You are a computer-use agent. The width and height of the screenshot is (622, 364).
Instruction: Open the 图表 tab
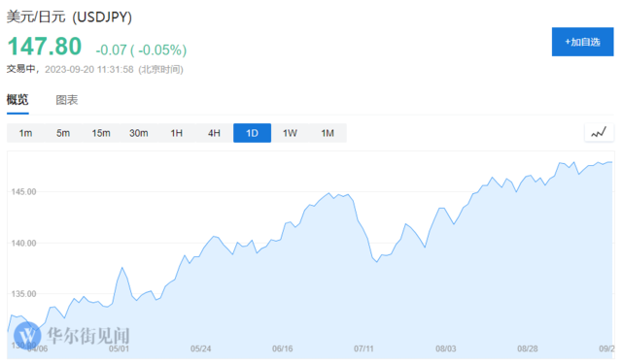[x=67, y=100]
